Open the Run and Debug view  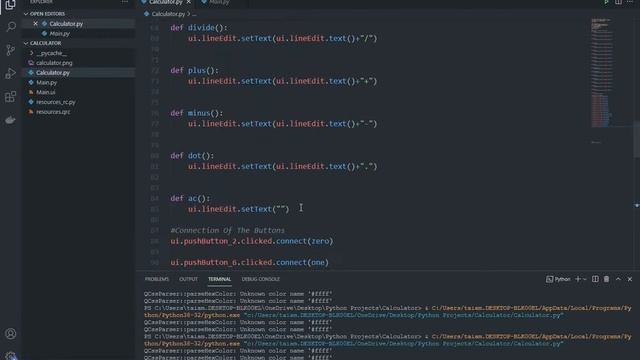coord(11,73)
